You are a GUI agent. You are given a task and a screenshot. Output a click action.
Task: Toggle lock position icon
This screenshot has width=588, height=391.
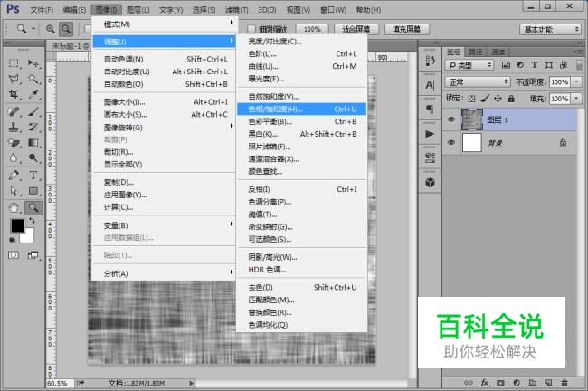498,99
